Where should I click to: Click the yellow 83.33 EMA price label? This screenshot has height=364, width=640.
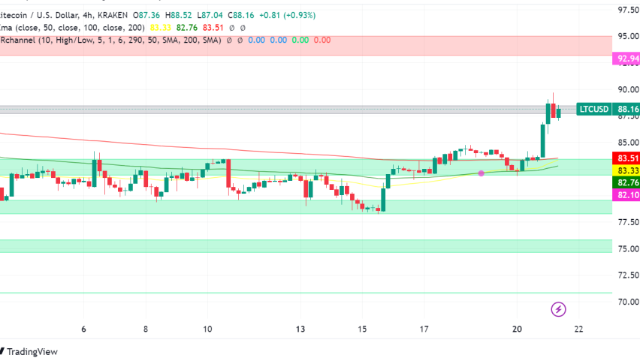coord(626,170)
